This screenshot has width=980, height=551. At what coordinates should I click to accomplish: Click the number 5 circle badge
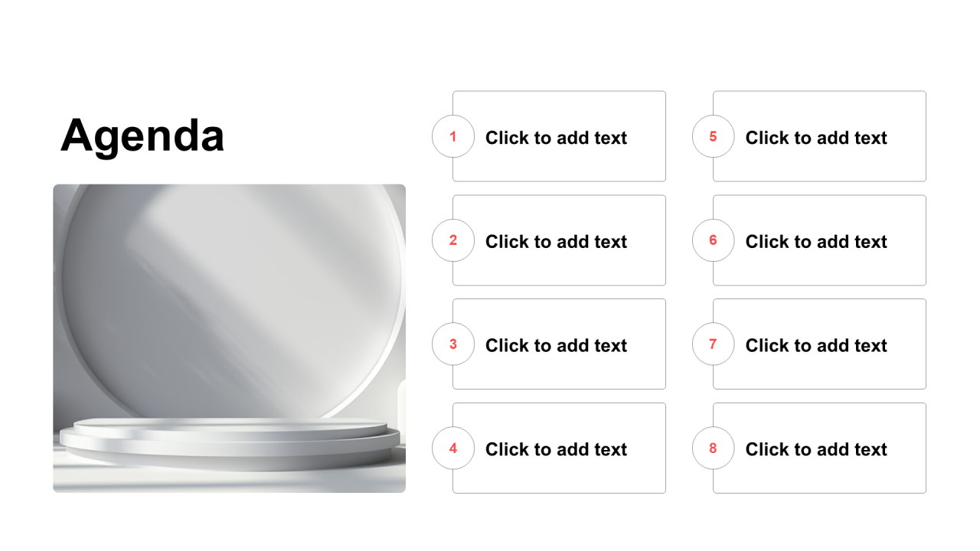pyautogui.click(x=714, y=136)
